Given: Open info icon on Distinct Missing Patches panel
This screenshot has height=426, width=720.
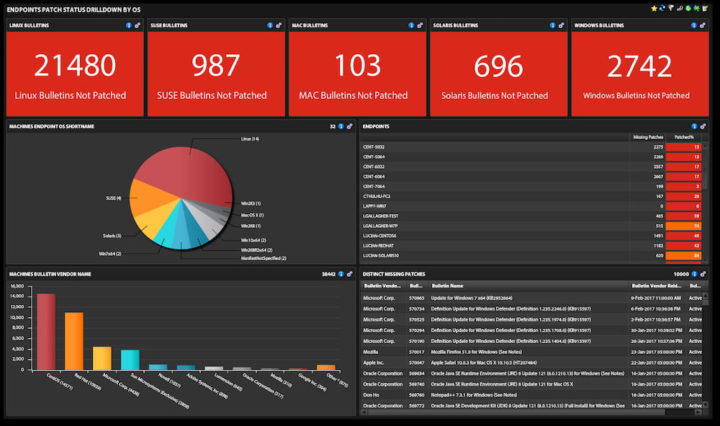Looking at the screenshot, I should point(694,274).
